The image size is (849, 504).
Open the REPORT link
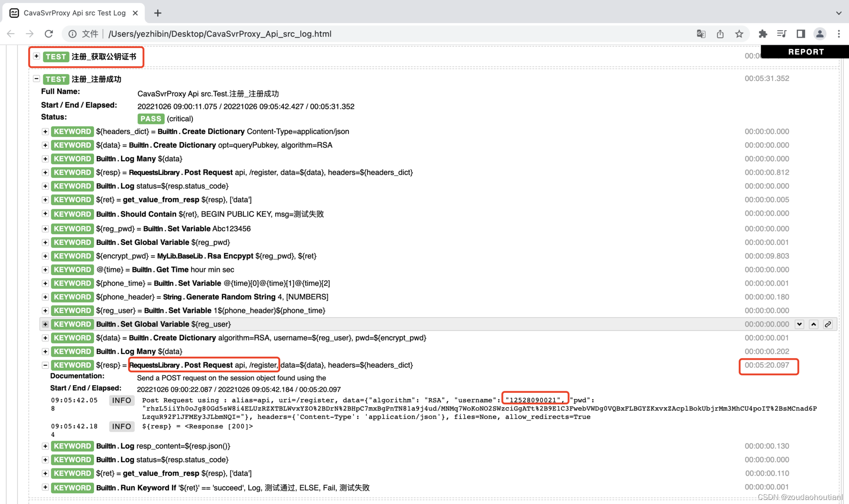click(x=805, y=52)
